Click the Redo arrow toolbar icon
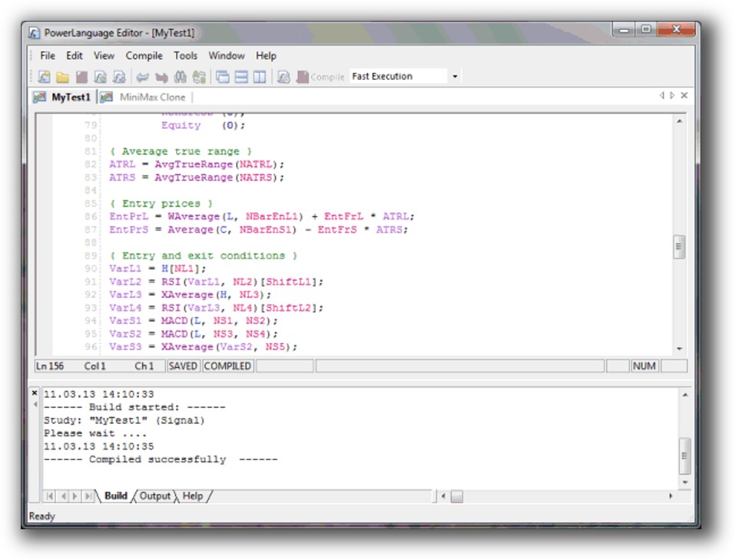The height and width of the screenshot is (560, 736). [161, 77]
